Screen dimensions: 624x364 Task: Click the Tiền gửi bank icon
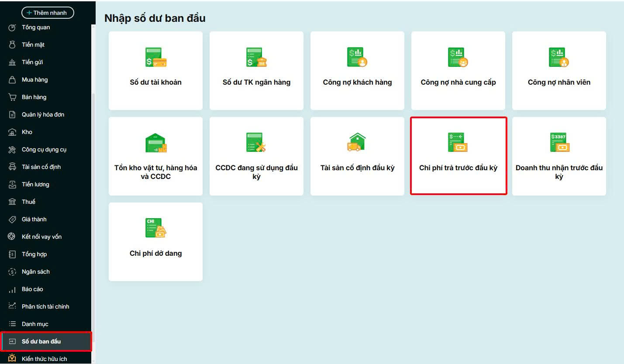pyautogui.click(x=12, y=62)
